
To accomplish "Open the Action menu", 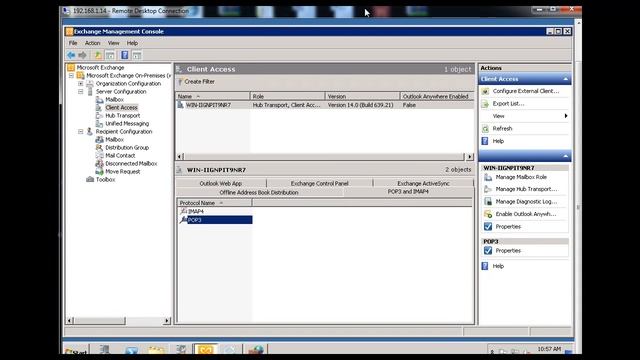I will click(x=92, y=43).
